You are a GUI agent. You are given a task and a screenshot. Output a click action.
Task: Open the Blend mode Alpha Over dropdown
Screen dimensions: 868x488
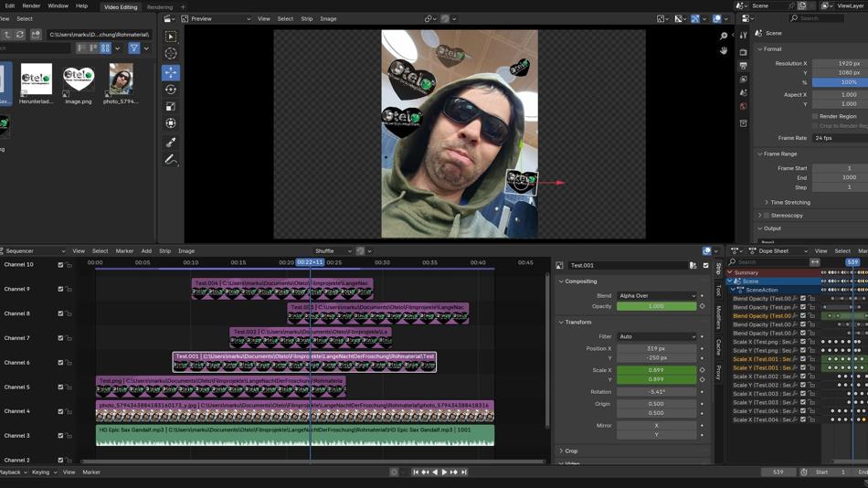click(656, 296)
